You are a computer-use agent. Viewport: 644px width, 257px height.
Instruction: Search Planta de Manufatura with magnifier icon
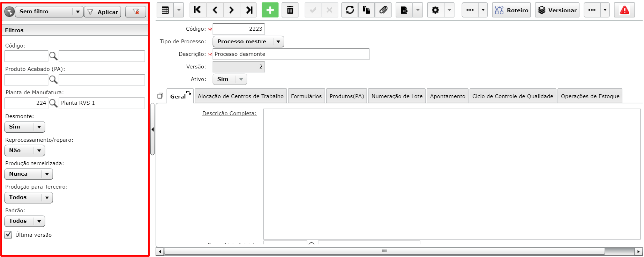click(x=53, y=103)
